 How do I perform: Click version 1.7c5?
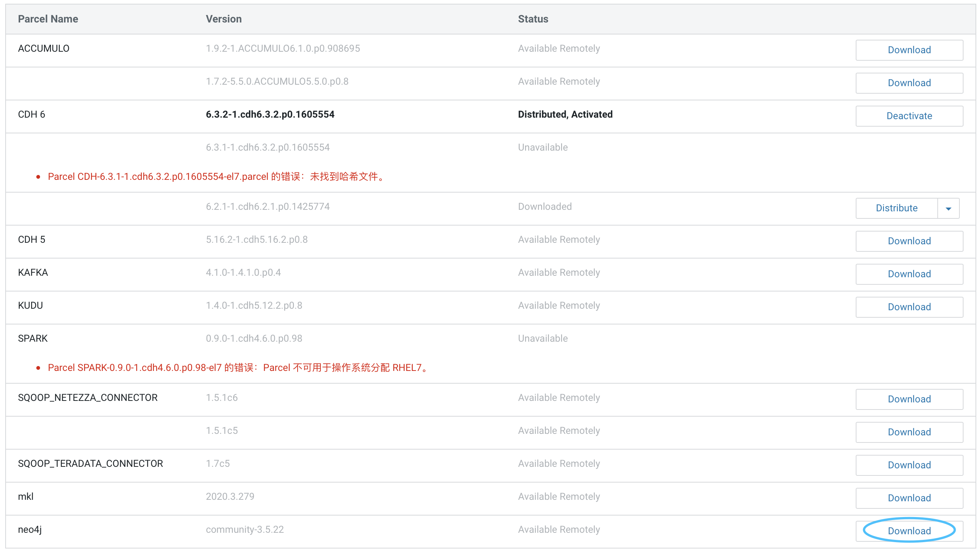[218, 463]
